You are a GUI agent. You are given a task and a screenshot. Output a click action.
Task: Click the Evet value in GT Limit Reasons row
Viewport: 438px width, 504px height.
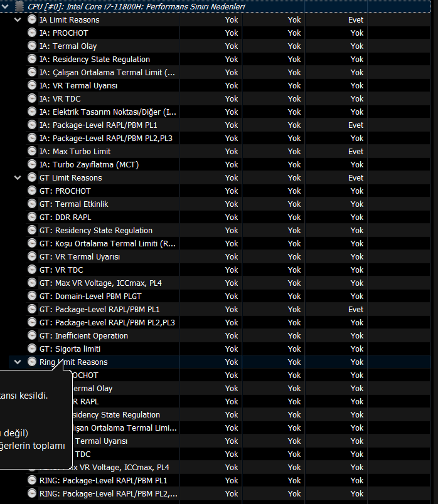pyautogui.click(x=356, y=178)
